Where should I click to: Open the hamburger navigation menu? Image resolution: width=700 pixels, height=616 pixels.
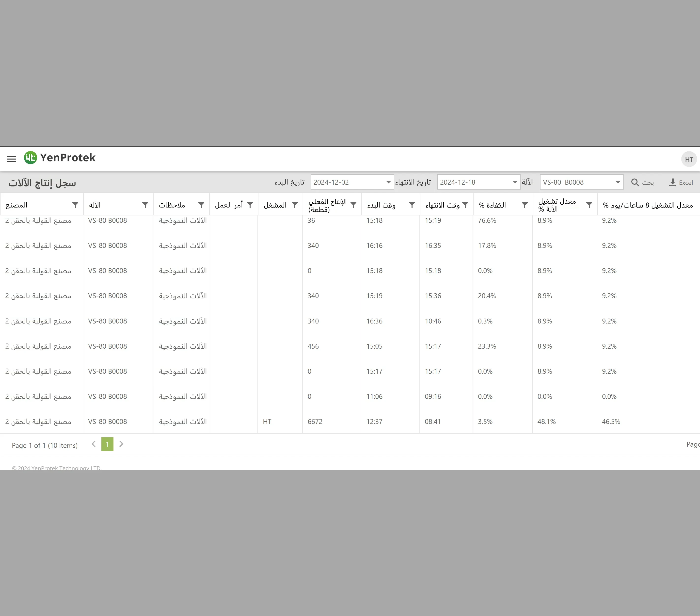tap(11, 159)
